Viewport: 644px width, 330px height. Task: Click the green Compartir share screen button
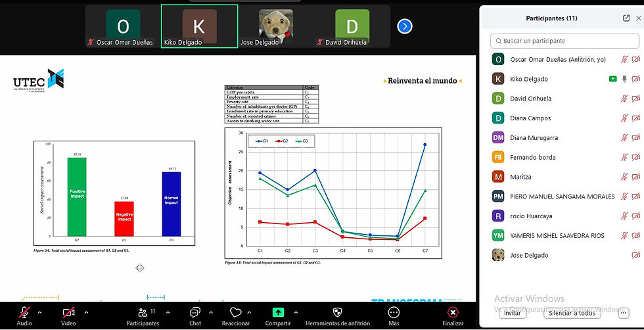(278, 316)
